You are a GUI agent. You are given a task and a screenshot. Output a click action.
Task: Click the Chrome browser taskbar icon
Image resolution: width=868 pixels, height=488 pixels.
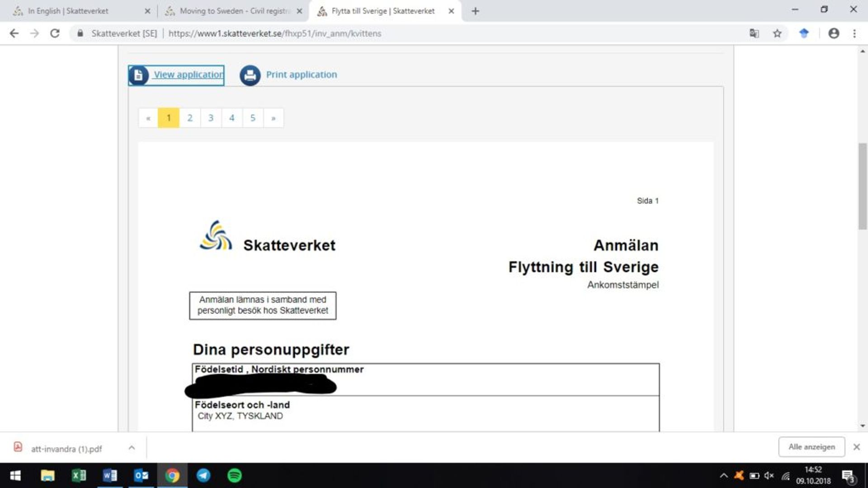[x=172, y=475]
